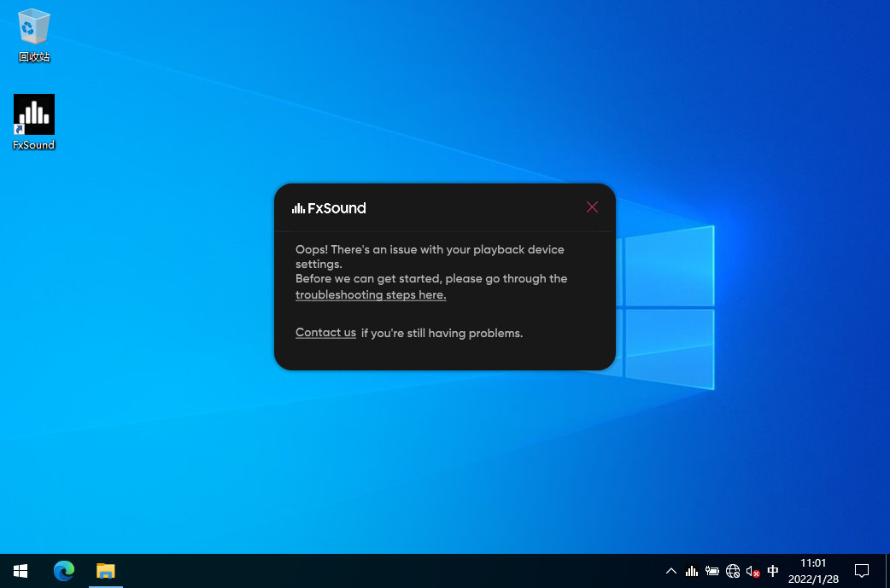Select the FxSound desktop shortcut

tap(33, 122)
